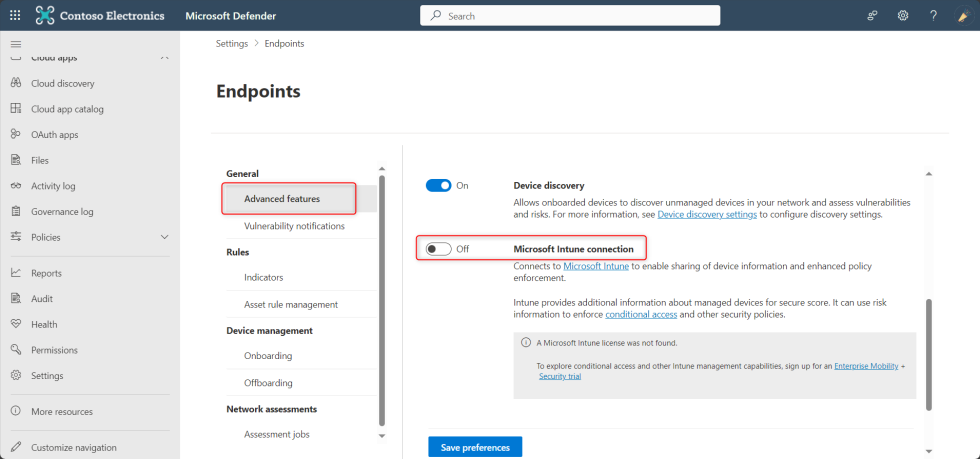Viewport: 980px width, 459px height.
Task: Click the settings list scroll-up arrow
Action: [382, 168]
